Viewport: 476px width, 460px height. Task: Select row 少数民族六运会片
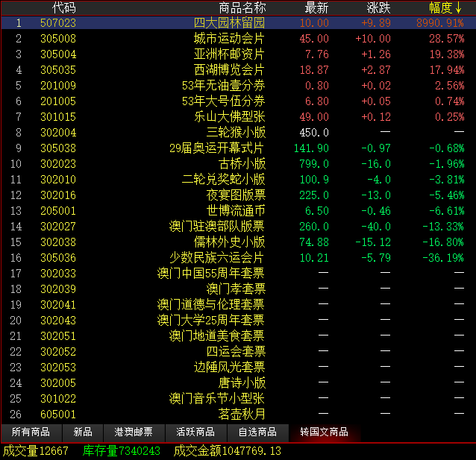coord(238,258)
